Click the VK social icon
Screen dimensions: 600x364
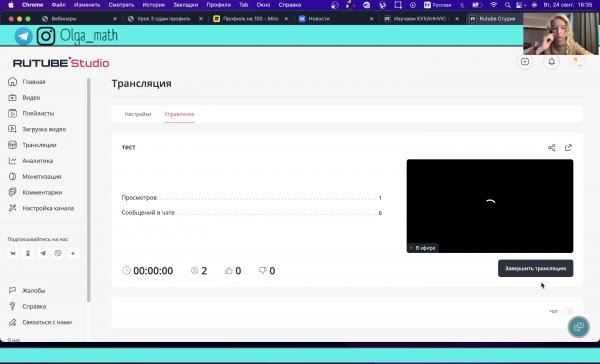coord(13,253)
